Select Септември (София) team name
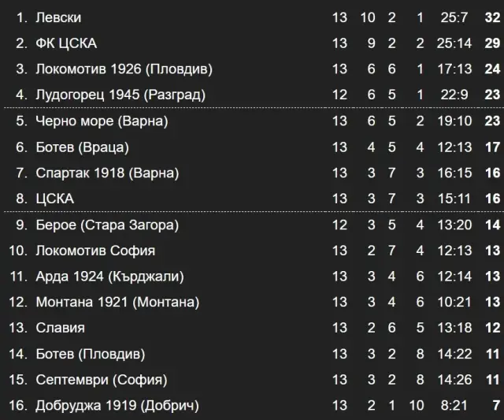Viewport: 504px width, 420px height. click(x=101, y=380)
